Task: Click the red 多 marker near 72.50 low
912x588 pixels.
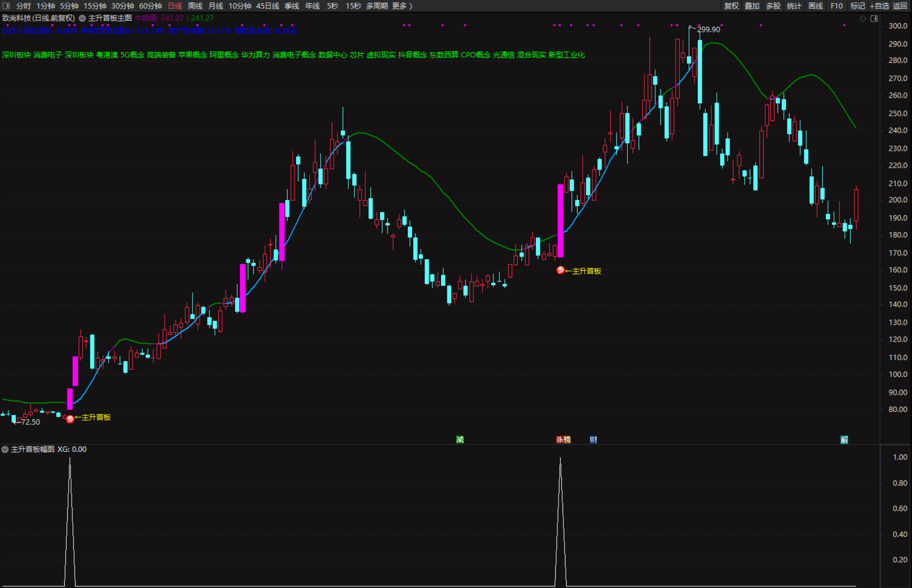Action: [x=70, y=420]
